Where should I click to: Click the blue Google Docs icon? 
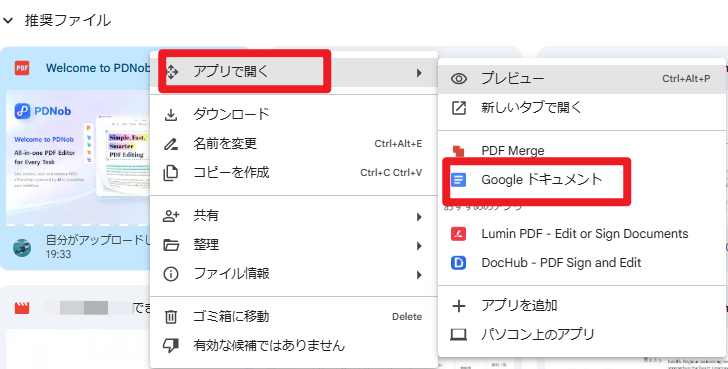(459, 180)
